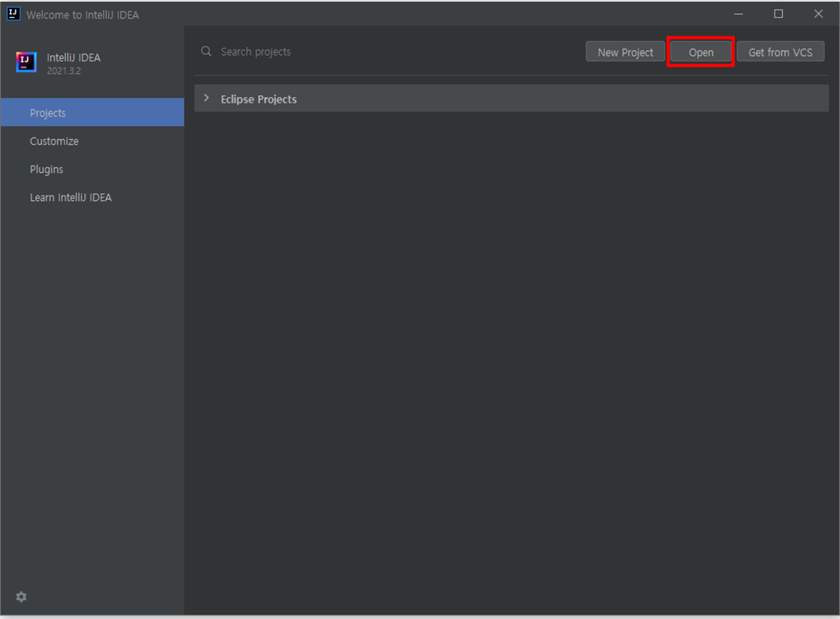Image resolution: width=840 pixels, height=619 pixels.
Task: Click the Get from VCS button
Action: point(780,52)
